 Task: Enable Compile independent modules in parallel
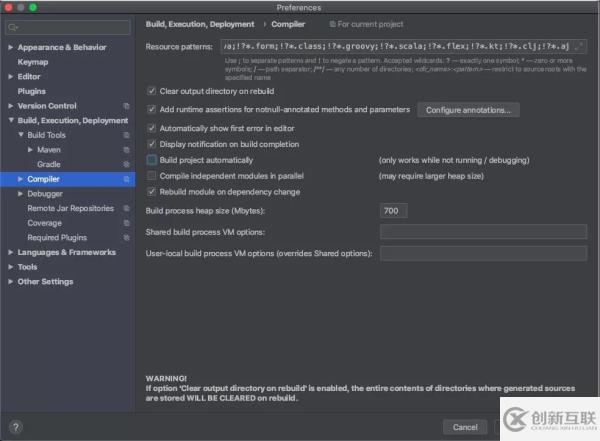coord(152,176)
